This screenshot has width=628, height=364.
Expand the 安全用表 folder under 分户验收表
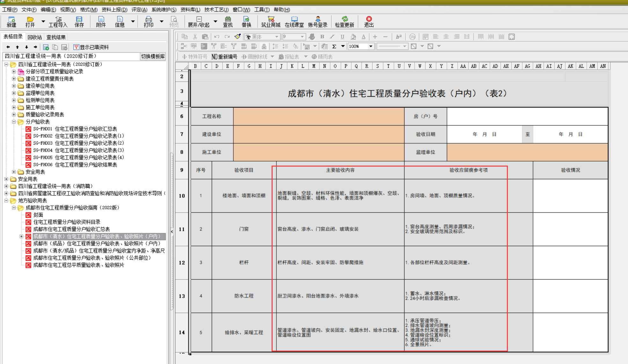(14, 172)
